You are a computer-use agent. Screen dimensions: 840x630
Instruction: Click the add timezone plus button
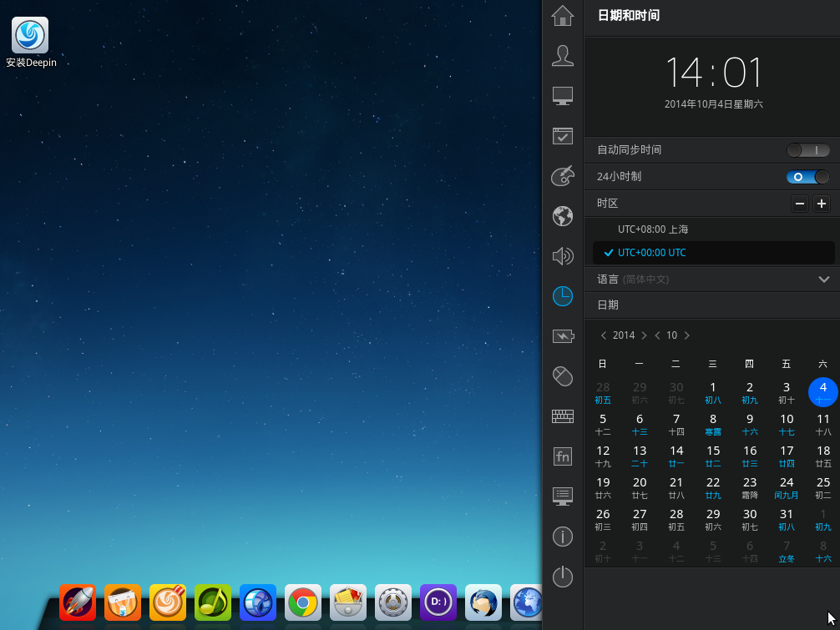[822, 204]
